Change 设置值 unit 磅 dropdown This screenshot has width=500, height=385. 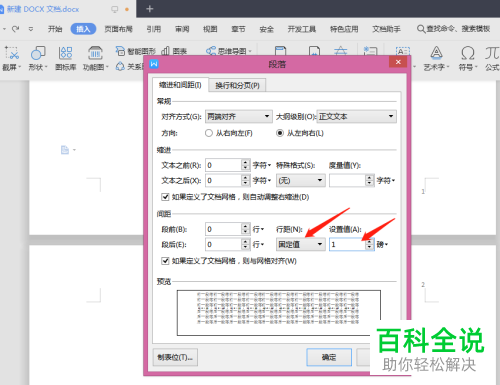[382, 244]
